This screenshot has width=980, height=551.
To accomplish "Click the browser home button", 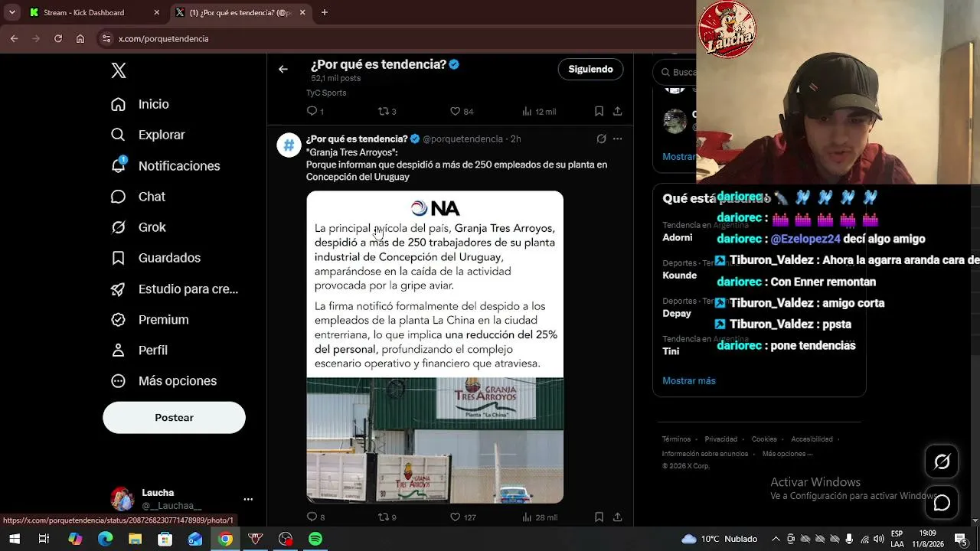I will pos(80,38).
